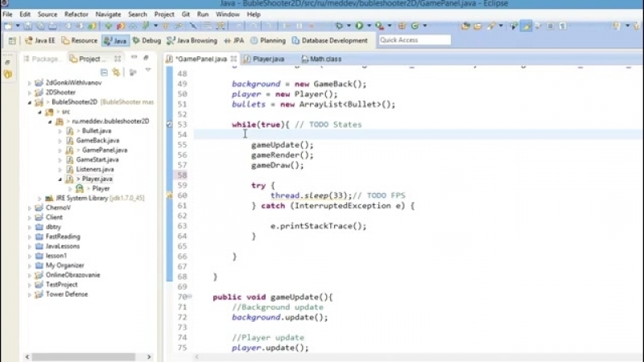Collapse the BubleShooter2D project node
Screen dimensions: 644x362
pos(30,102)
